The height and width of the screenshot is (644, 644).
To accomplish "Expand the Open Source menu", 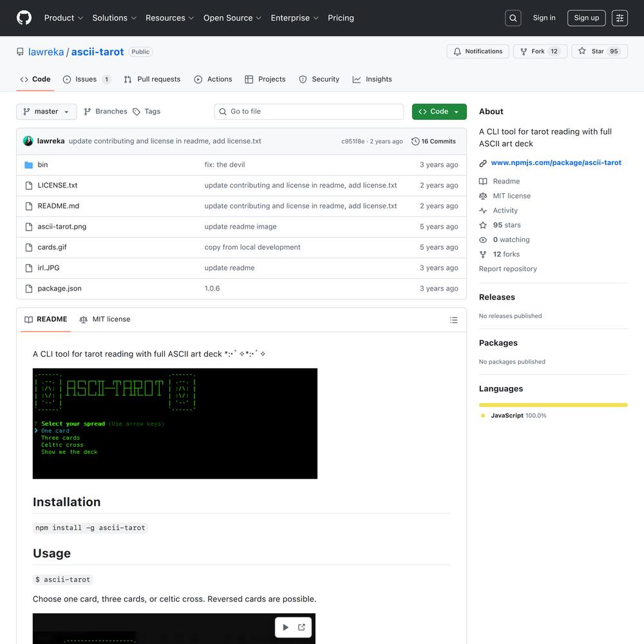I will click(x=232, y=18).
